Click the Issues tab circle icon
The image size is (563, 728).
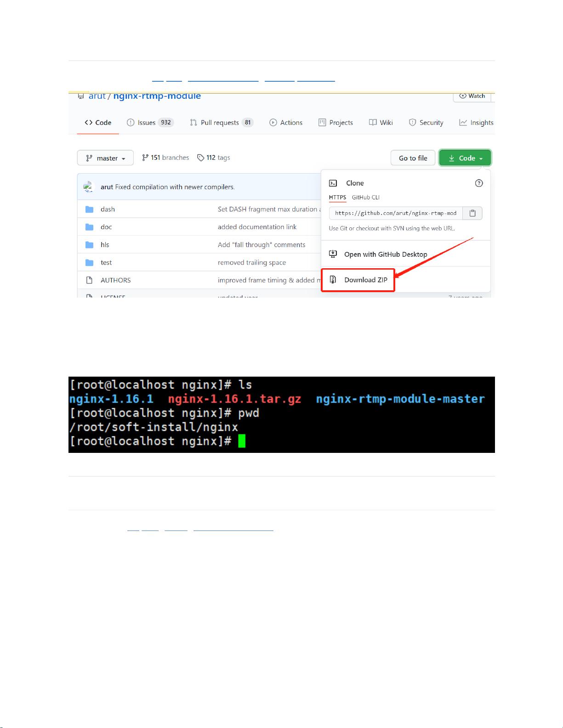131,123
